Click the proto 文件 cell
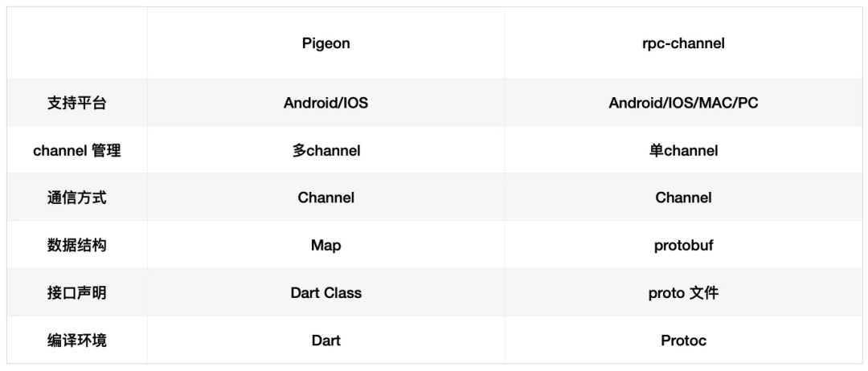 [683, 292]
